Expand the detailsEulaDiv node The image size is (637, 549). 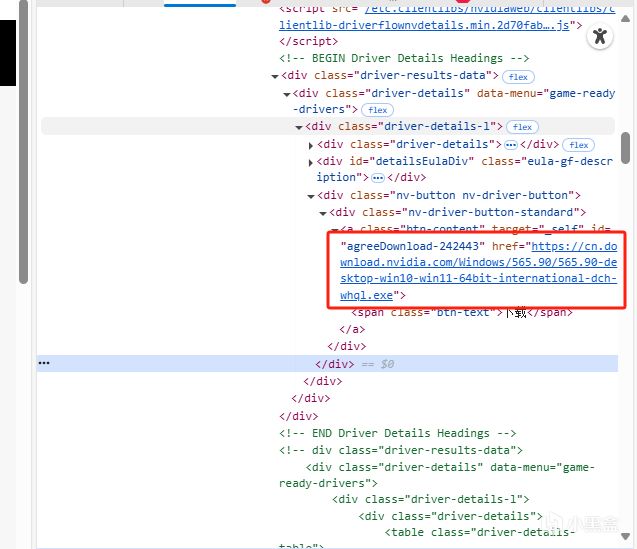tap(311, 163)
